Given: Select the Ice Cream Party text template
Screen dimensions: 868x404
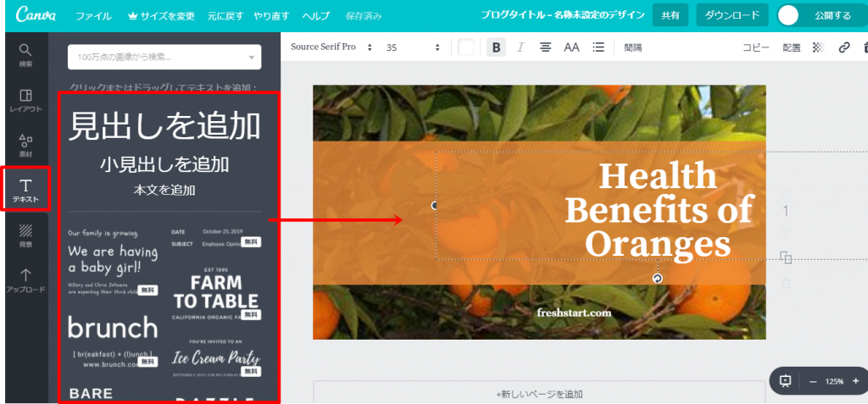Looking at the screenshot, I should click(x=215, y=357).
